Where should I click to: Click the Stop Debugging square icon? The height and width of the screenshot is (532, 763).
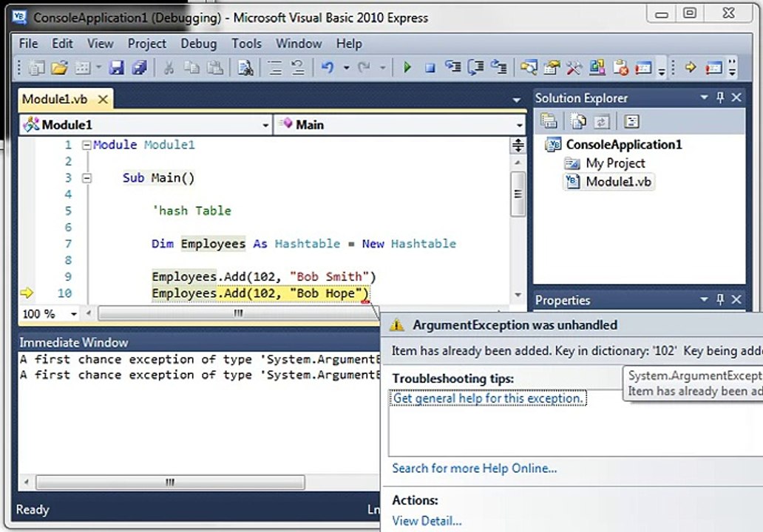(430, 67)
